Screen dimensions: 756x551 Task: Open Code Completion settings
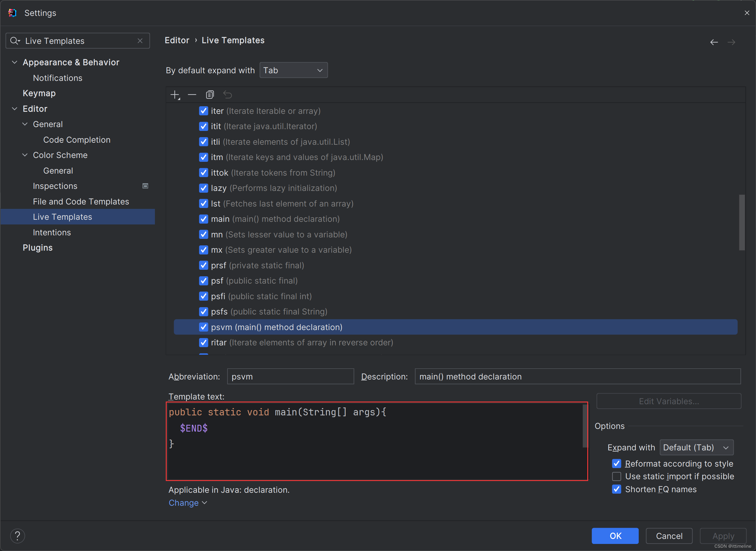(77, 140)
